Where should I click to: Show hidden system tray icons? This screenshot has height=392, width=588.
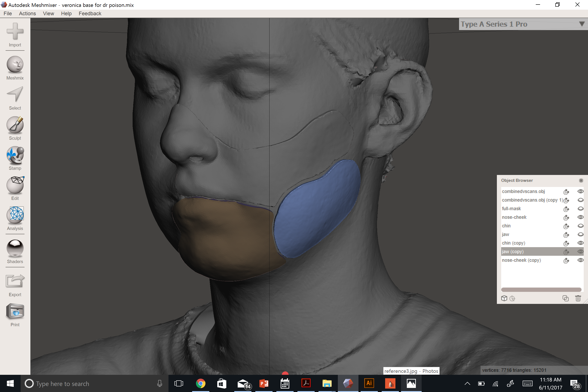467,383
